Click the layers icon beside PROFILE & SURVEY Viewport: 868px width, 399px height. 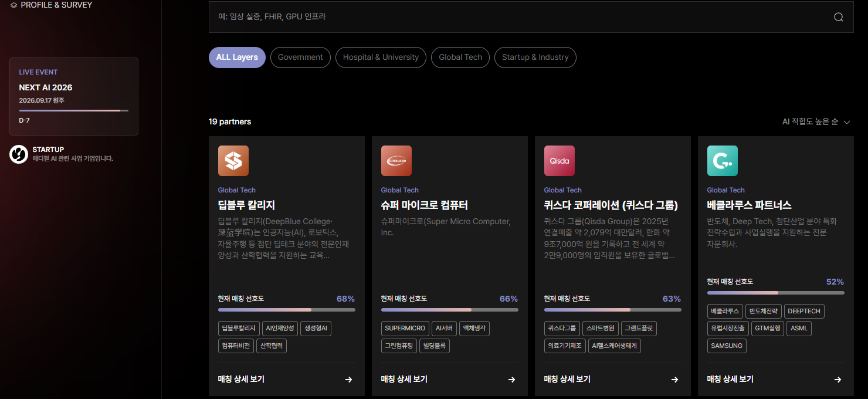coord(14,5)
